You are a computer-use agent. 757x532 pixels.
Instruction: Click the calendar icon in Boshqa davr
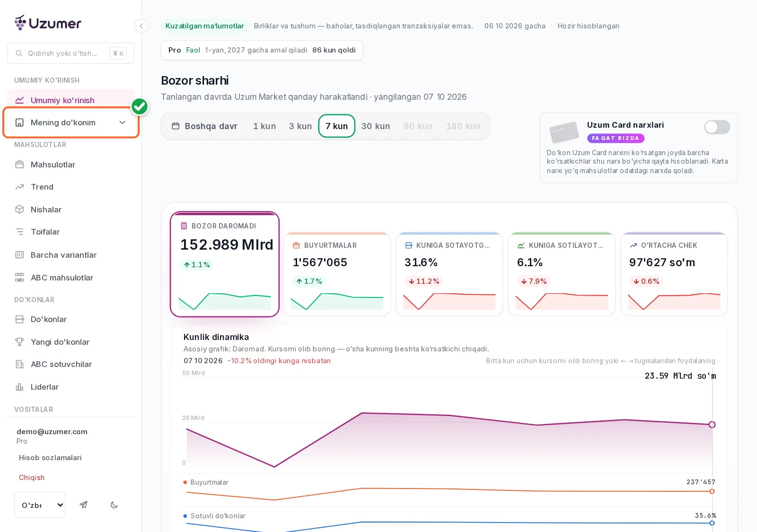point(176,126)
